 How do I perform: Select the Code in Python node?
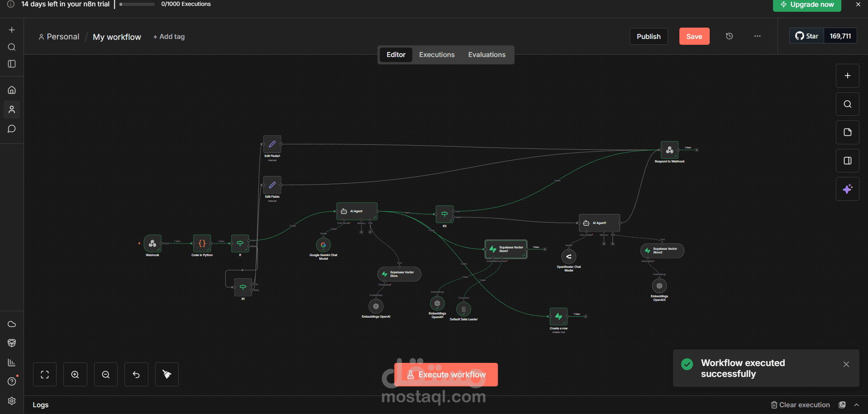pyautogui.click(x=202, y=243)
